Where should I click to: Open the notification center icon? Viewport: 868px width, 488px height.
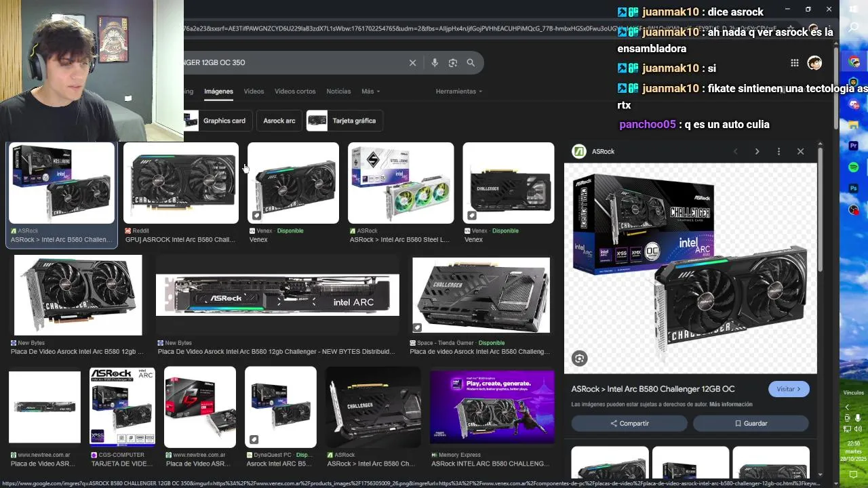[x=854, y=475]
